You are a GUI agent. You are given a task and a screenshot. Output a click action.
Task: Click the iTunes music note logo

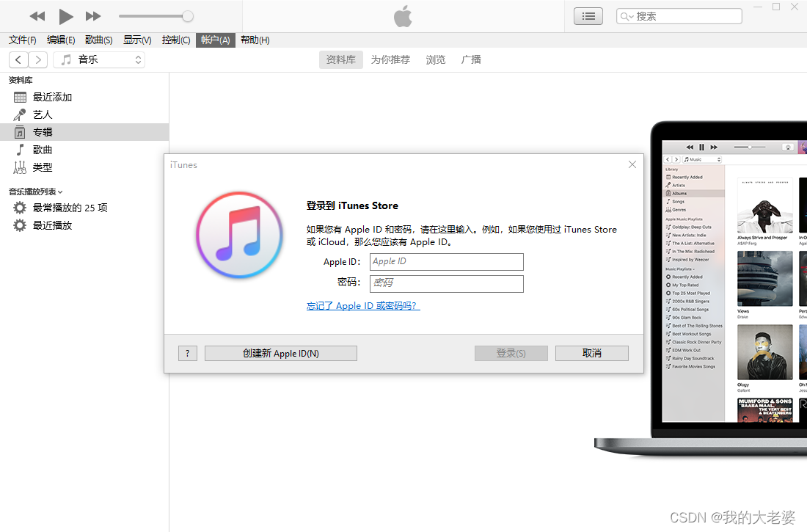click(x=239, y=235)
